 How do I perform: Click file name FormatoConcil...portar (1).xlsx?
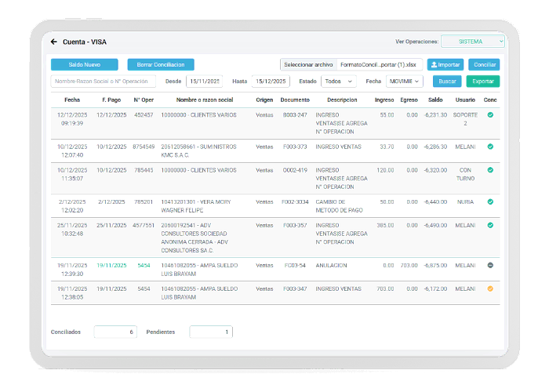(x=378, y=65)
